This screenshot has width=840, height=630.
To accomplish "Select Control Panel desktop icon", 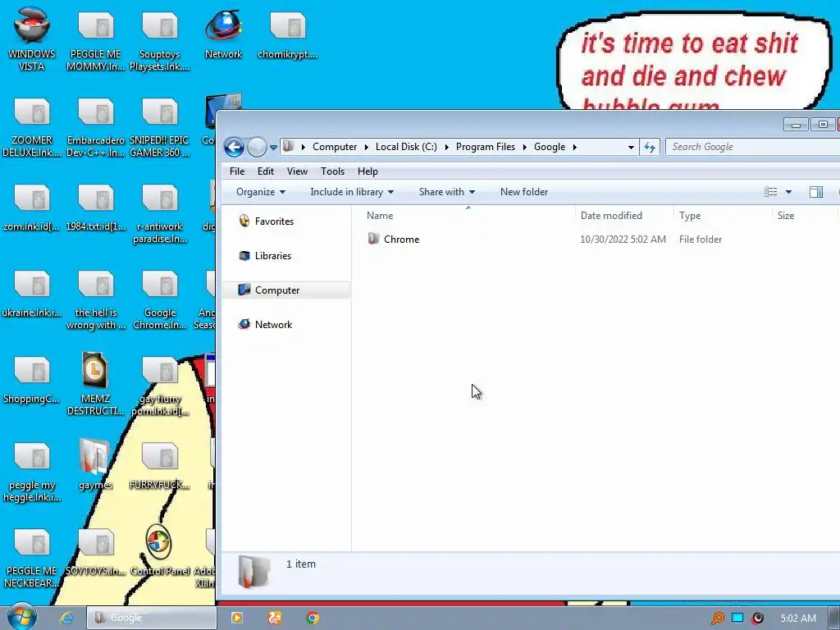I will pos(159,550).
